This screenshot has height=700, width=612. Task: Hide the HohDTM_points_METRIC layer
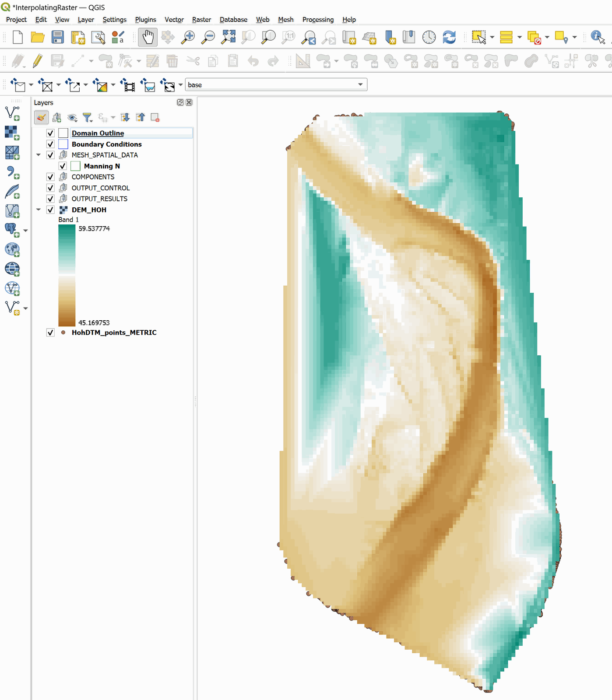coord(50,332)
